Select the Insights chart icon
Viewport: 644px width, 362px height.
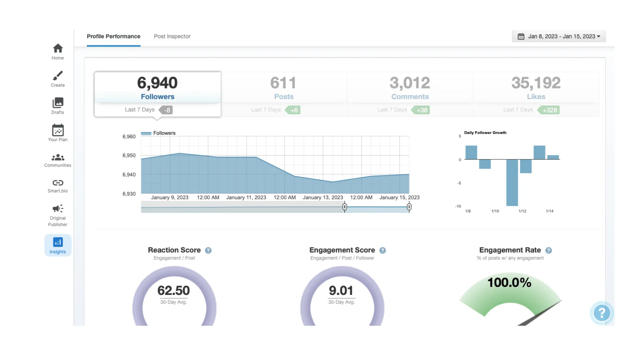point(58,242)
